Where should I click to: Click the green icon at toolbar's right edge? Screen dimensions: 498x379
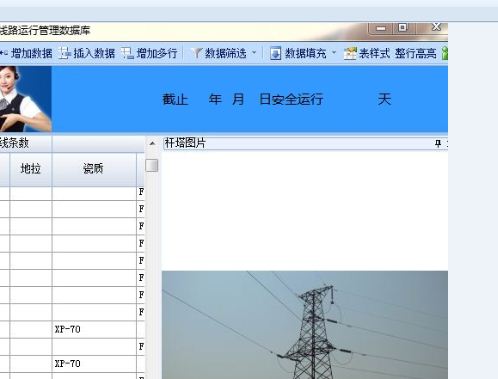tap(445, 53)
